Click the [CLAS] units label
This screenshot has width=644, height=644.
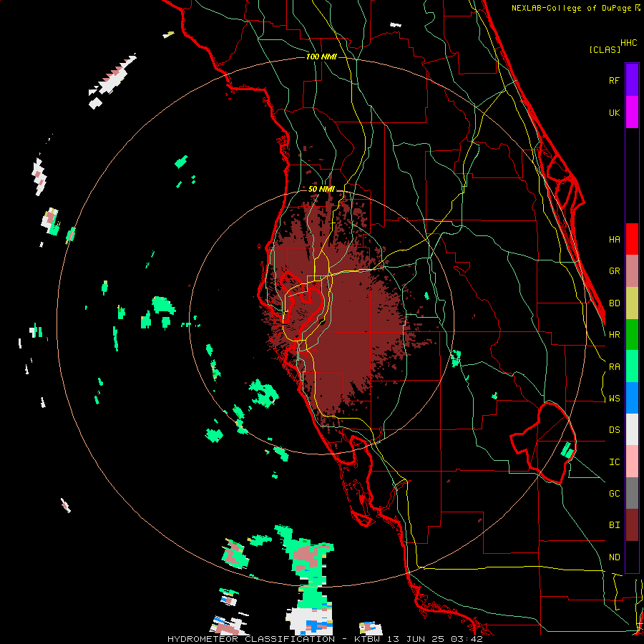(605, 50)
